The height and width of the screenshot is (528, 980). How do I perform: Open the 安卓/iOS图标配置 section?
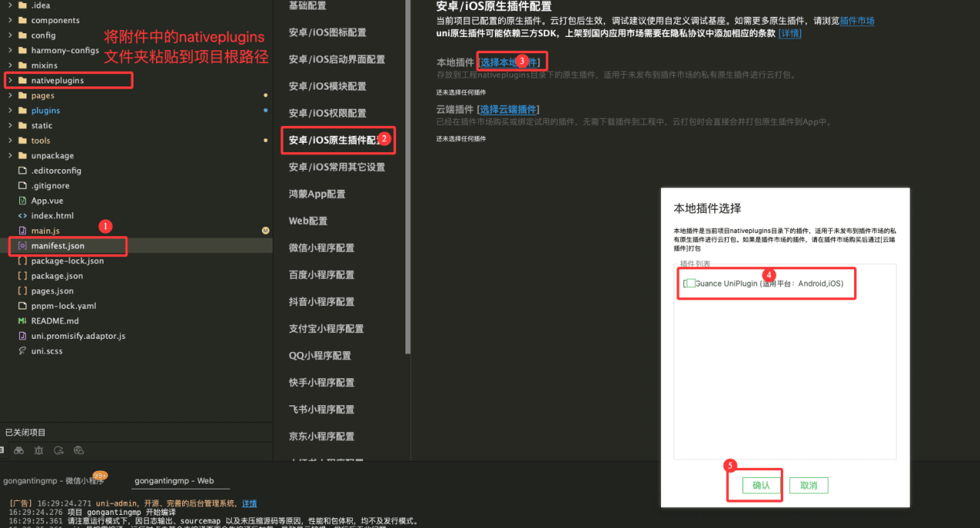[327, 32]
